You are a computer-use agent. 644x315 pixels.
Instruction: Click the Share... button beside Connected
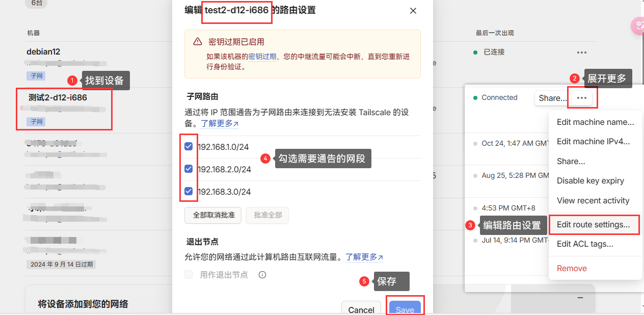[x=552, y=98]
